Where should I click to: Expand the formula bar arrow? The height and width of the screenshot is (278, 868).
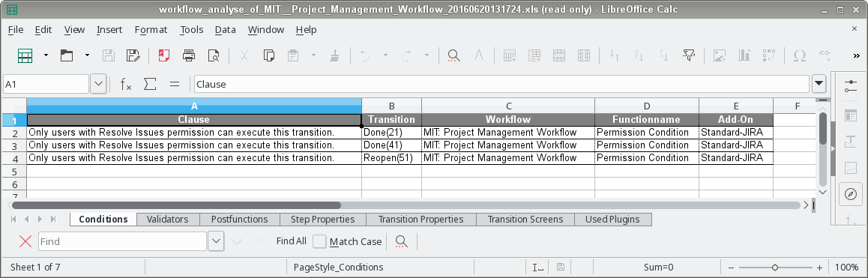coord(819,84)
